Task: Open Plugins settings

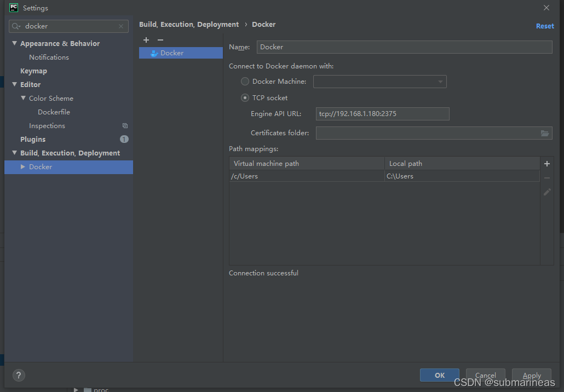Action: click(33, 139)
